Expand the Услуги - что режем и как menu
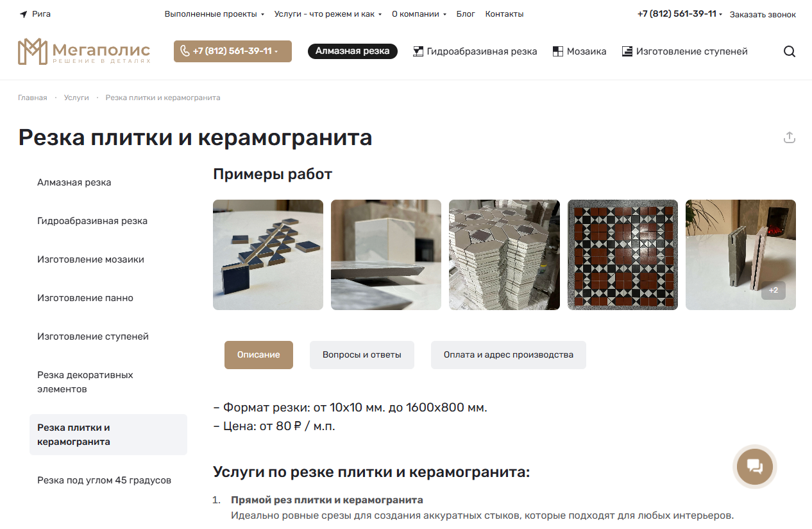This screenshot has width=812, height=529. (x=328, y=14)
